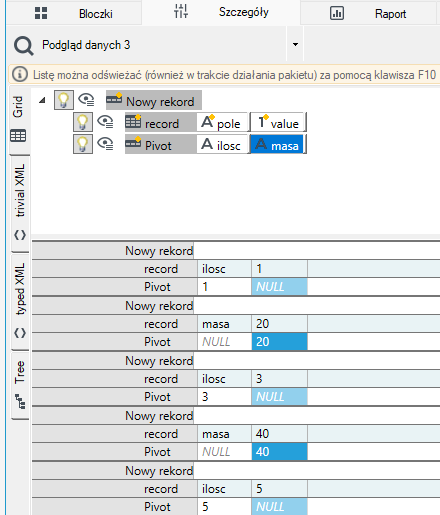Switch to the Bloczki tab

pos(74,13)
